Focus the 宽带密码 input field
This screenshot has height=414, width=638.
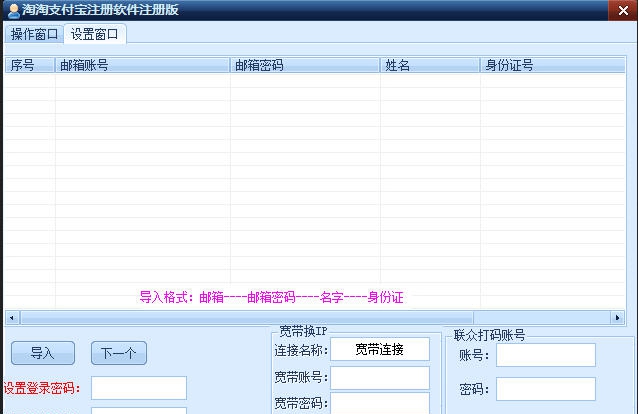click(x=380, y=403)
